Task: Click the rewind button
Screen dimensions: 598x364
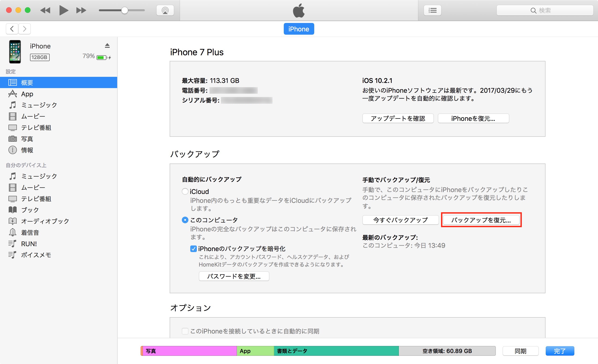Action: pos(45,11)
